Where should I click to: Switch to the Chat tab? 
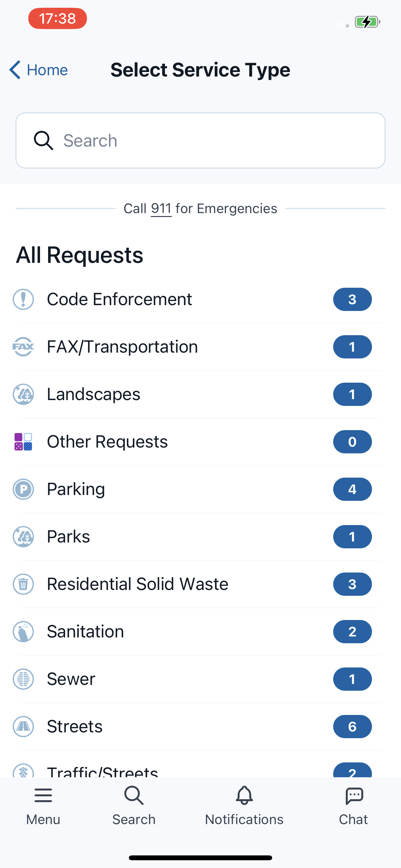point(354,806)
